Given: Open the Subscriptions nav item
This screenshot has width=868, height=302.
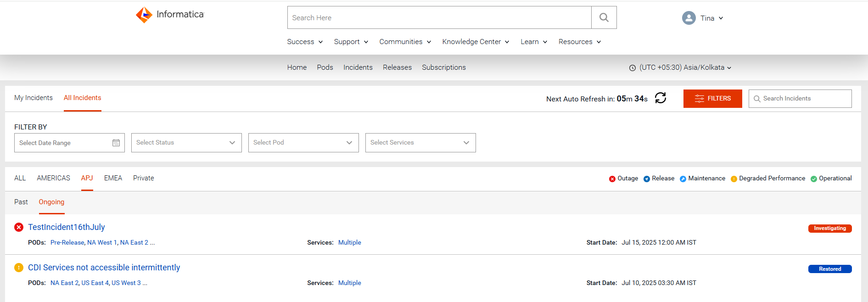Looking at the screenshot, I should (x=444, y=67).
